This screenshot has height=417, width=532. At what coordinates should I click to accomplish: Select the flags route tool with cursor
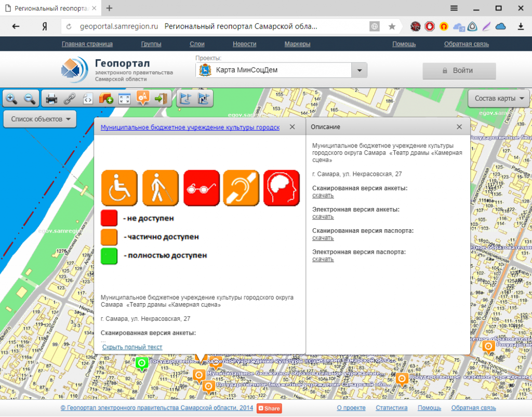204,99
